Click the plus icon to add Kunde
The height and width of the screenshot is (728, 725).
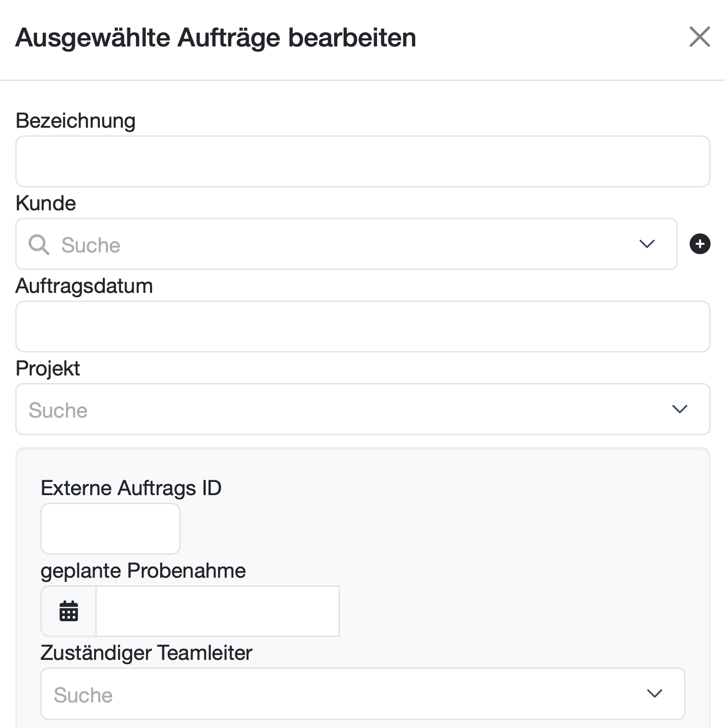pyautogui.click(x=700, y=244)
